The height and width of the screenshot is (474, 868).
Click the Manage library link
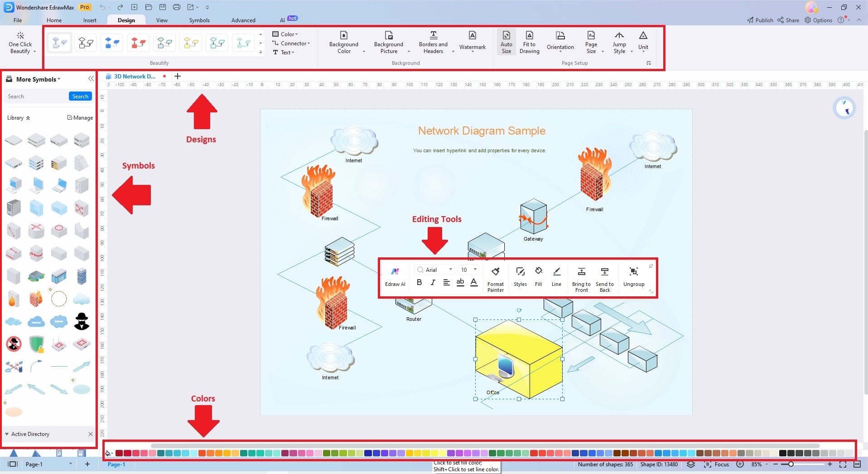(80, 118)
